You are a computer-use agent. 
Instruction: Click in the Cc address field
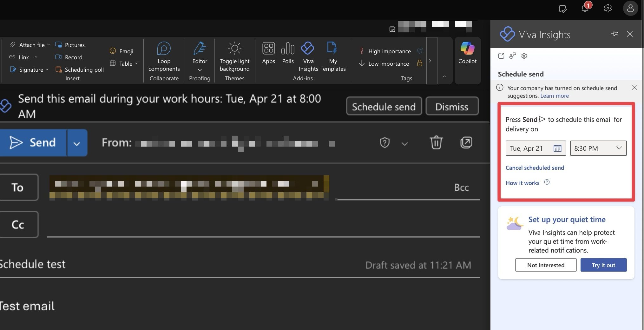[x=263, y=224]
